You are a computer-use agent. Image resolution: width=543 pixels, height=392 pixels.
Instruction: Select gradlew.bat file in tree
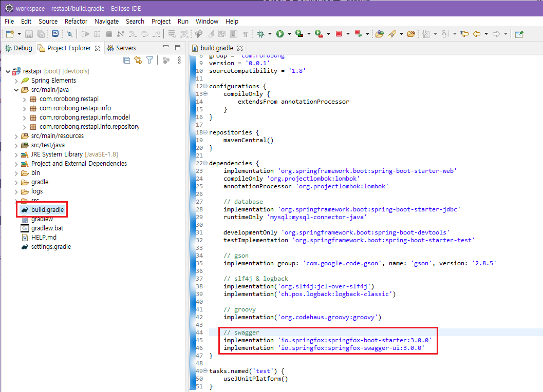(x=47, y=228)
